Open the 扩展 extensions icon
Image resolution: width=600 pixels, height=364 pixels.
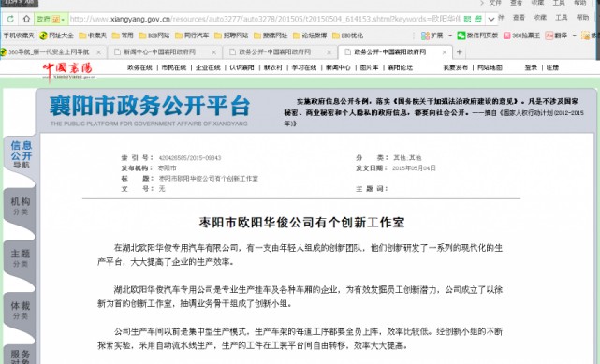point(425,36)
